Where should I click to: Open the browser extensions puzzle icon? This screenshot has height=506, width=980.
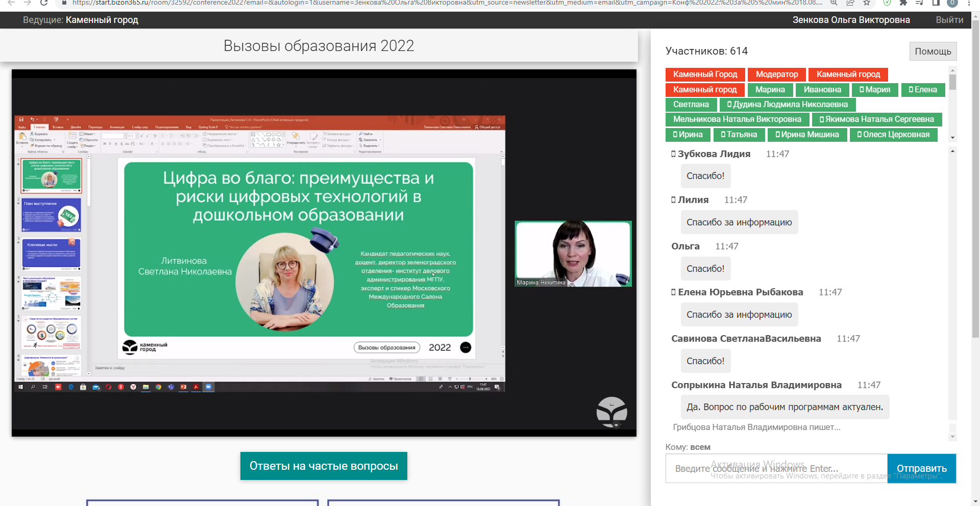click(903, 3)
